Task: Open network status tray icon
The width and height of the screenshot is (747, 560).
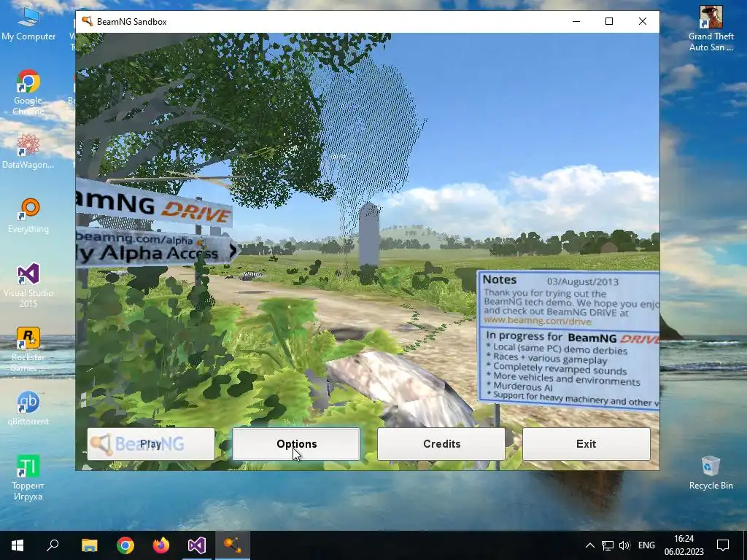Action: tap(608, 545)
